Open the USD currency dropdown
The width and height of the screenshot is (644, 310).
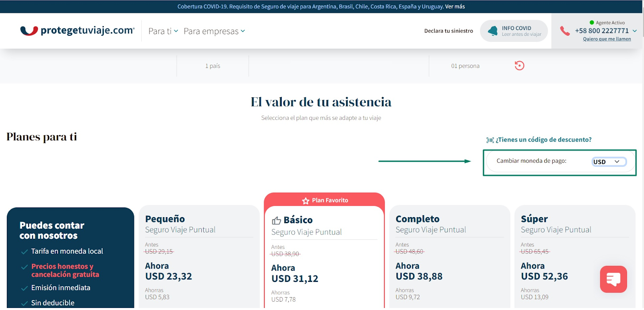pyautogui.click(x=609, y=162)
